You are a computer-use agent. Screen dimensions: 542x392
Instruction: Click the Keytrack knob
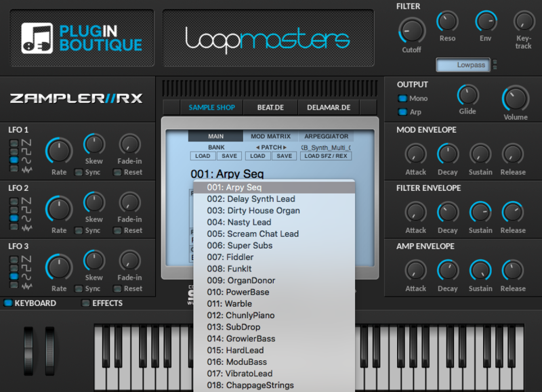coord(524,22)
